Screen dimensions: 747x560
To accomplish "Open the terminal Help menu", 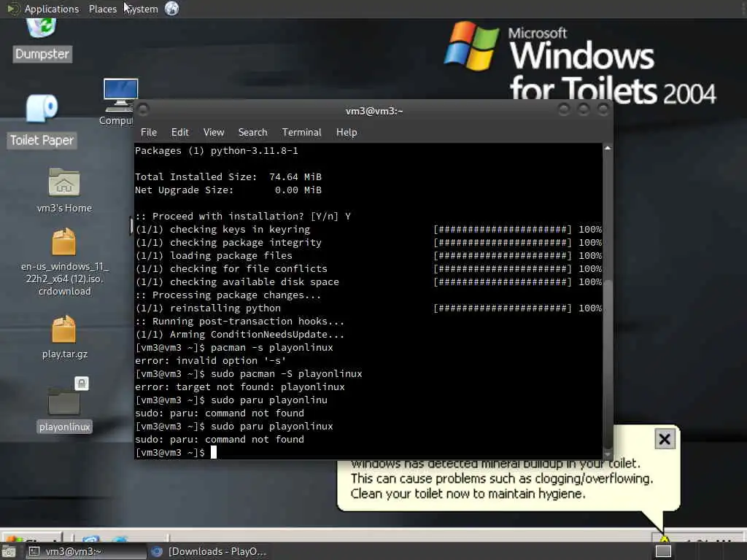I will click(x=347, y=133).
